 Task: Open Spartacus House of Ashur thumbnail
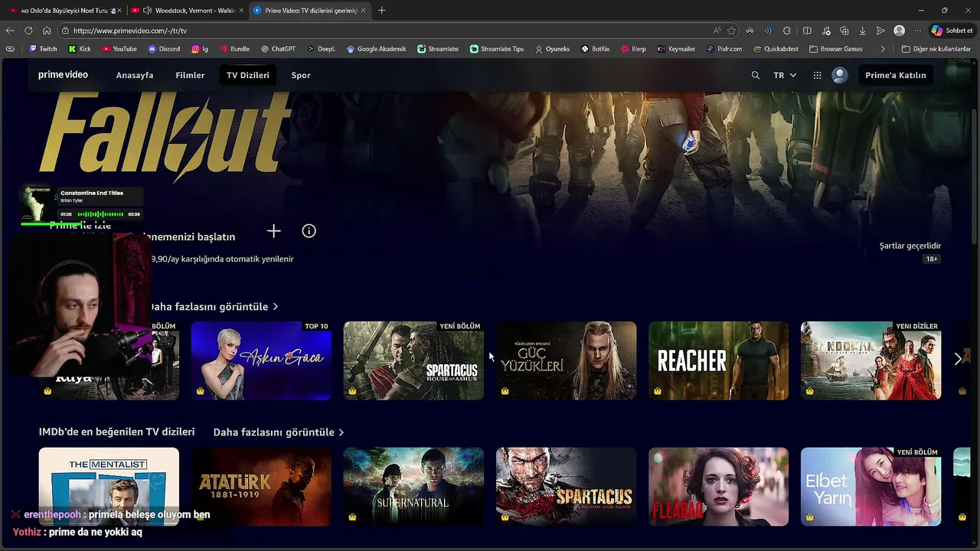pos(413,360)
